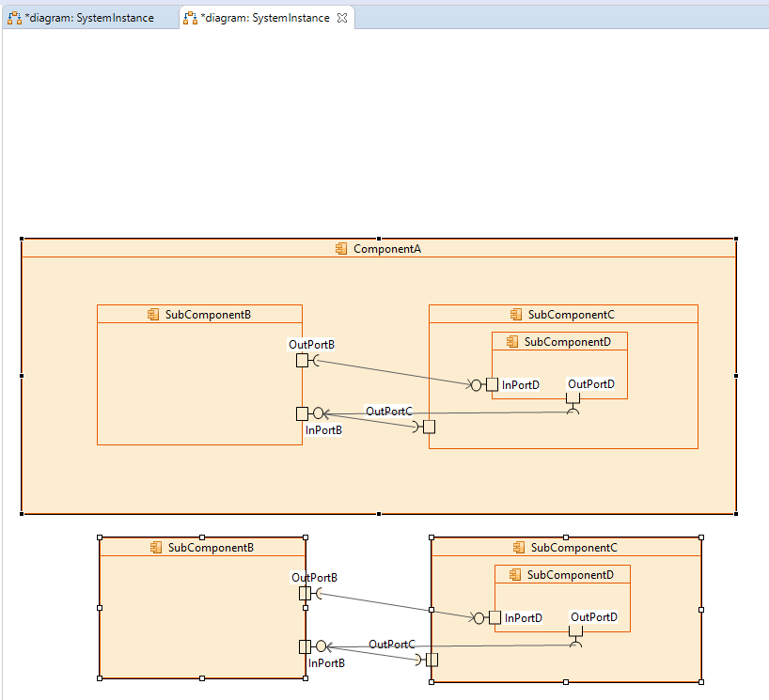Select the OutPortB port square inside ComponentA
Viewport: 769px width, 700px height.
click(x=302, y=361)
